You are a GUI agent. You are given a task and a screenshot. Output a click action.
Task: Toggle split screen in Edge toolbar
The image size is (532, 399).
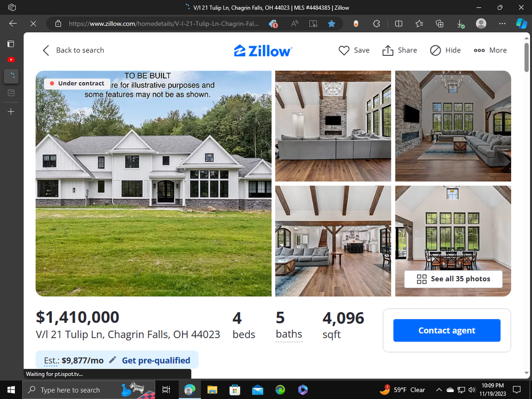[399, 24]
